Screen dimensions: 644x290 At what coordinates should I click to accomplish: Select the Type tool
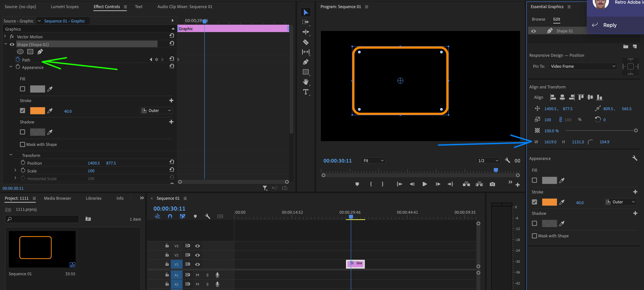point(306,92)
